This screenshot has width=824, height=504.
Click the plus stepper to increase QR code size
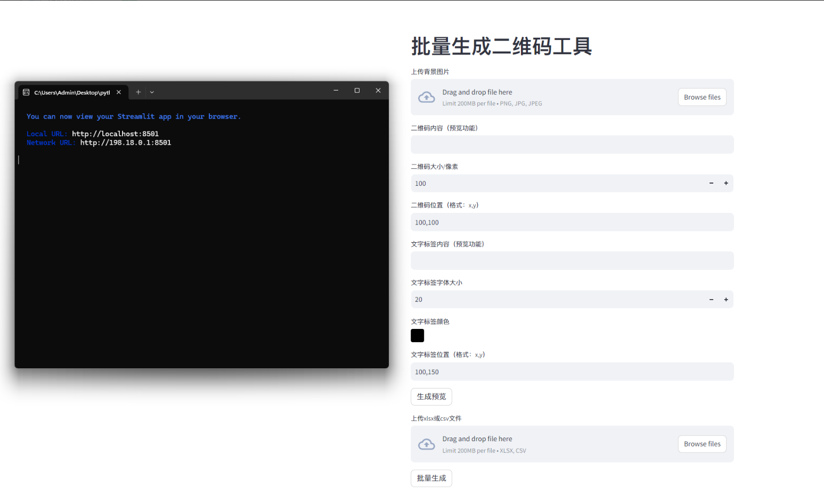pyautogui.click(x=725, y=183)
